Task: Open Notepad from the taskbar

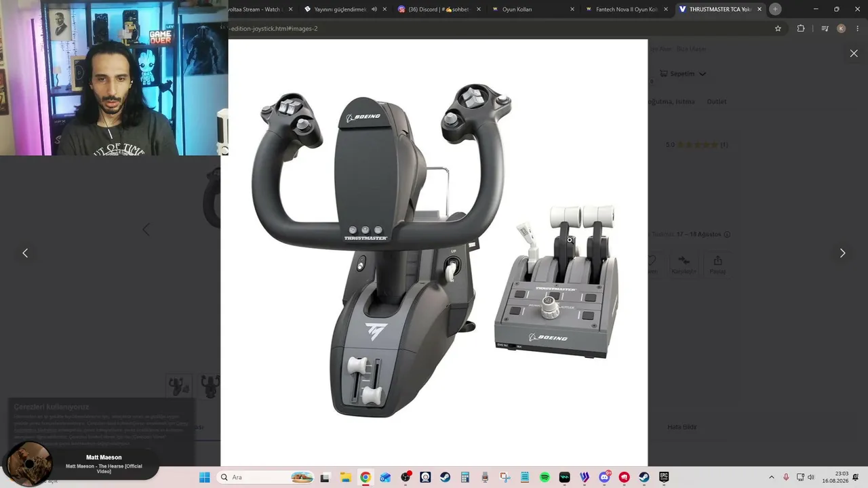Action: [525, 477]
